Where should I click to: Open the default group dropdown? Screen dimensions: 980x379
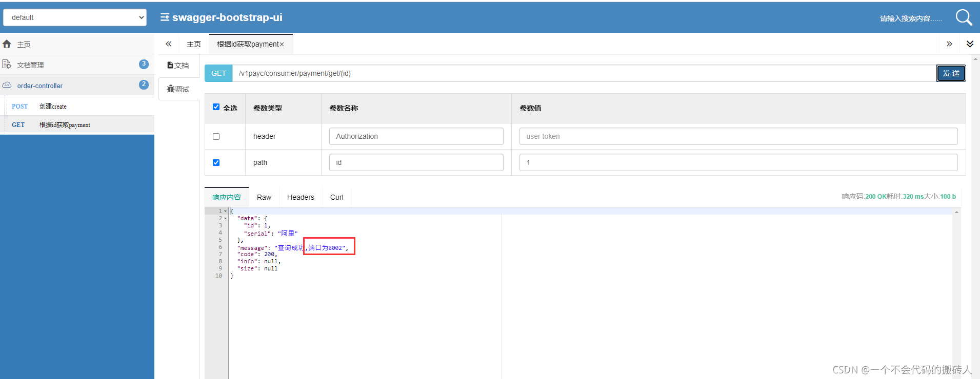coord(75,17)
